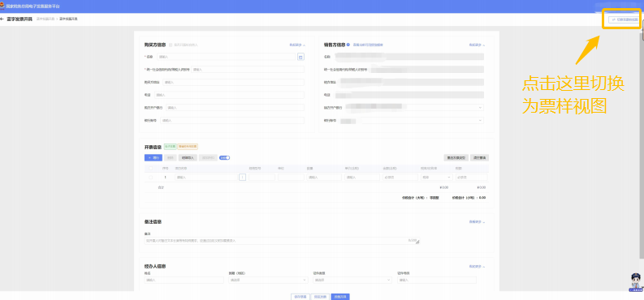
Task: Open the 税率 dropdown in row 1
Action: (436, 177)
